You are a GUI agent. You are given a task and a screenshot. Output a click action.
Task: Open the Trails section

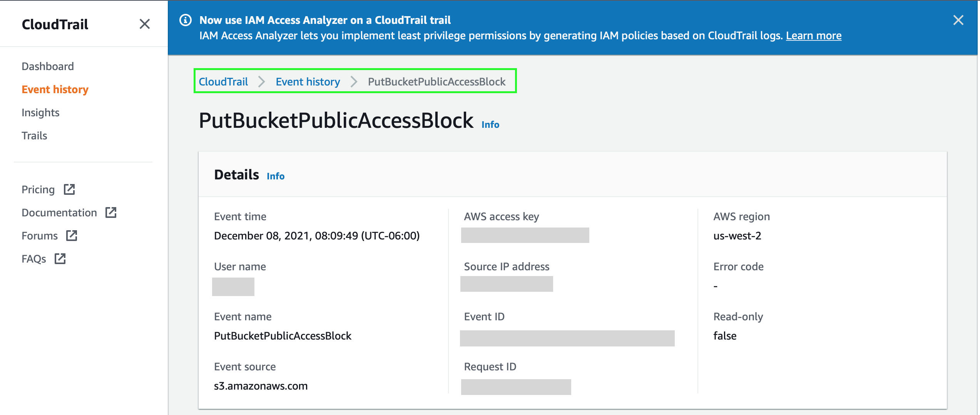click(x=34, y=136)
